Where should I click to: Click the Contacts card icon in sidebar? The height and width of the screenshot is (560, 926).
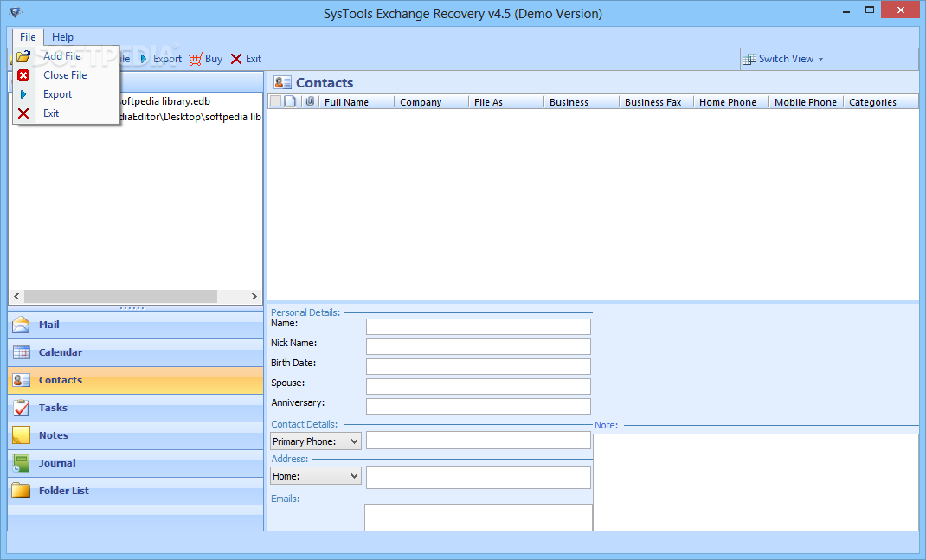coord(22,380)
